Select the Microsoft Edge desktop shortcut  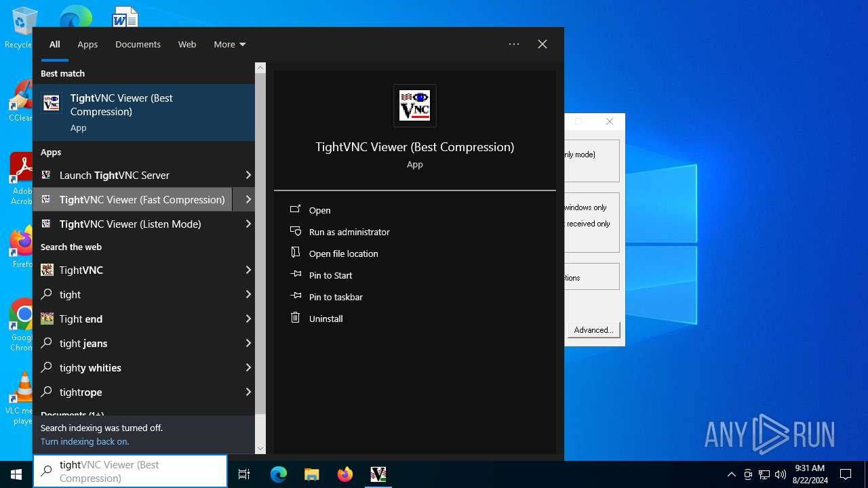click(75, 16)
